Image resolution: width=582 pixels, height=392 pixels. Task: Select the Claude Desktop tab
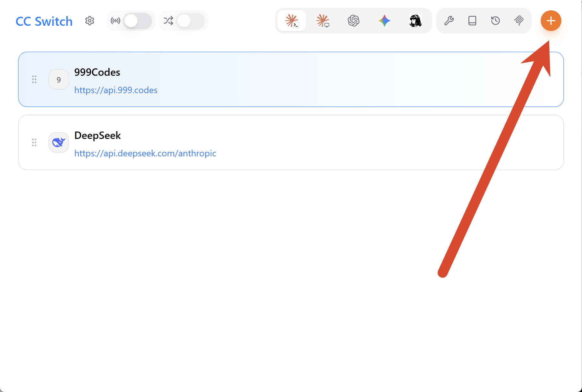[323, 21]
